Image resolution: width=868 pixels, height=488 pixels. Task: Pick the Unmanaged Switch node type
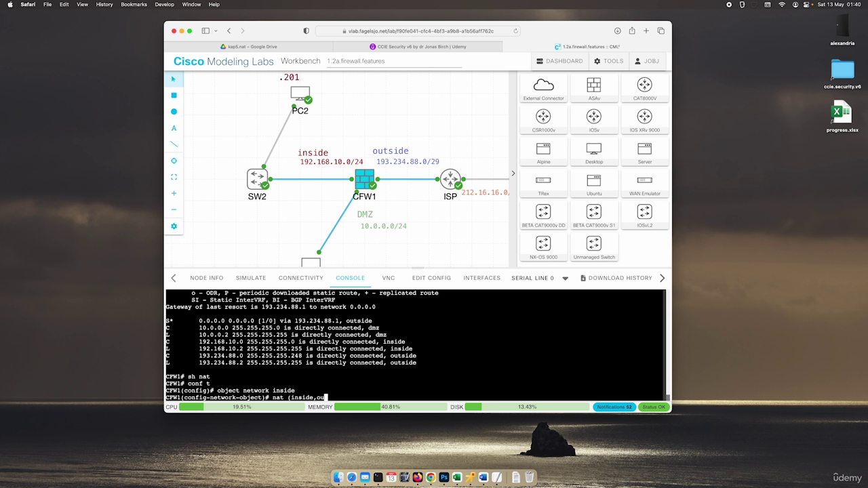(x=594, y=248)
